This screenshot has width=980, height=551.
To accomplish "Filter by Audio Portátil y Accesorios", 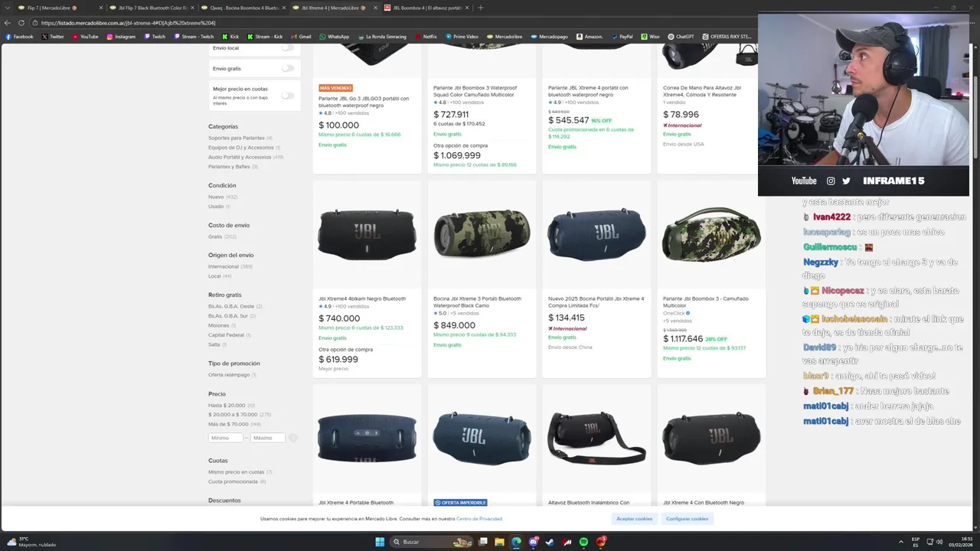I will (x=240, y=157).
